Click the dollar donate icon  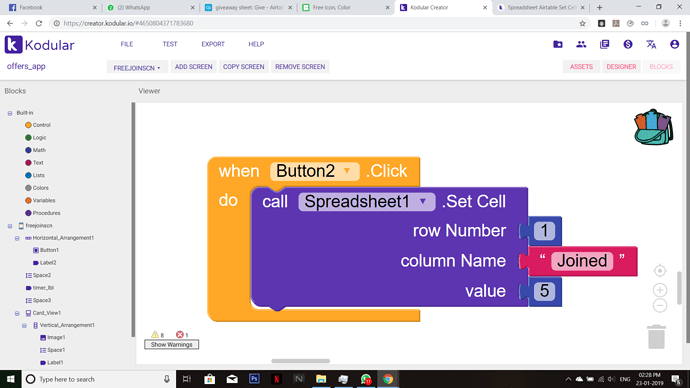628,44
